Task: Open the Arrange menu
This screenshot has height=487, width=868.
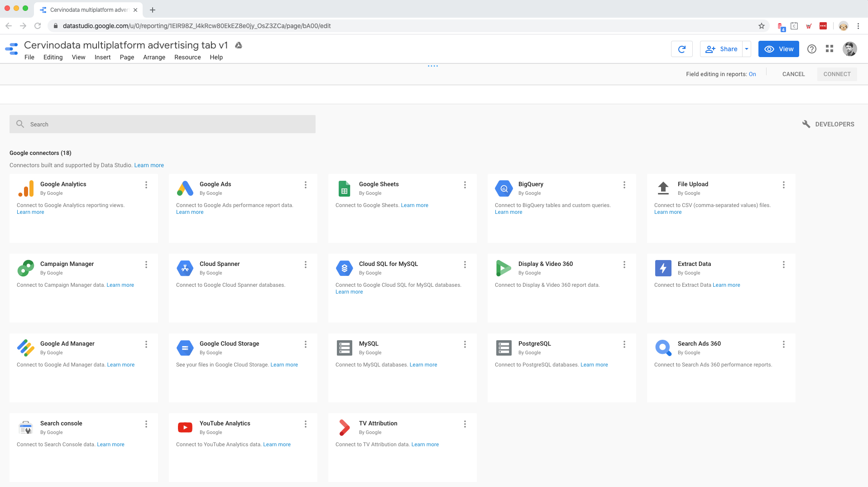Action: click(154, 57)
